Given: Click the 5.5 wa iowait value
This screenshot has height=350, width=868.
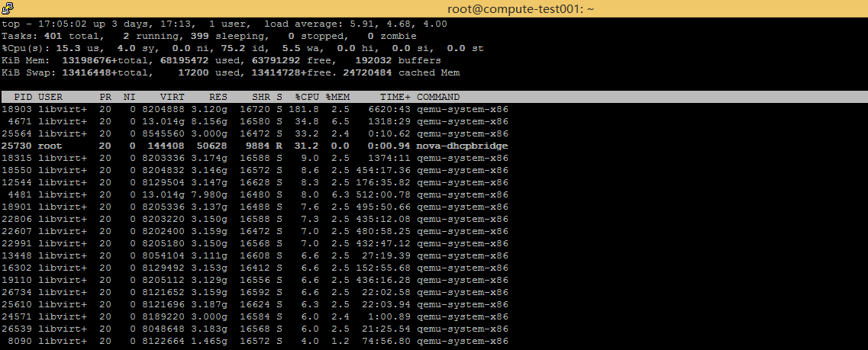Looking at the screenshot, I should 298,49.
